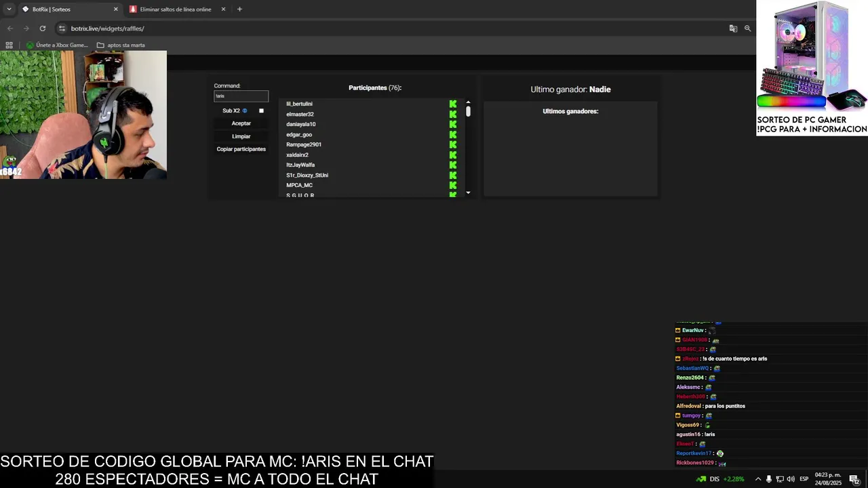Select participant elmaster32

coord(300,114)
